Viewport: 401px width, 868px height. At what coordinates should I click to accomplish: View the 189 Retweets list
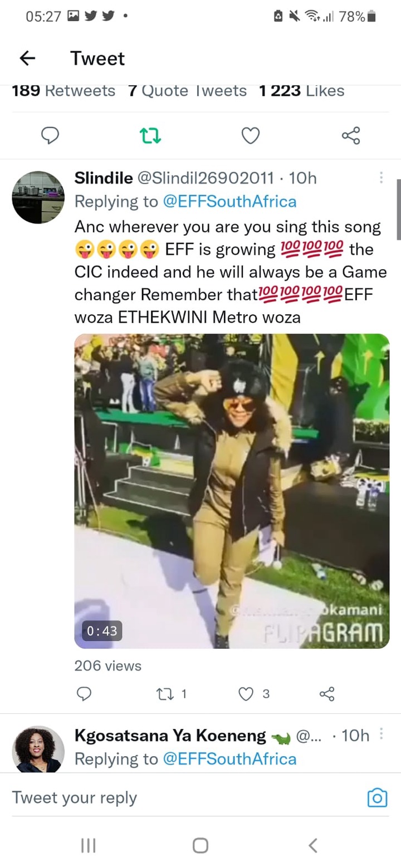click(63, 91)
